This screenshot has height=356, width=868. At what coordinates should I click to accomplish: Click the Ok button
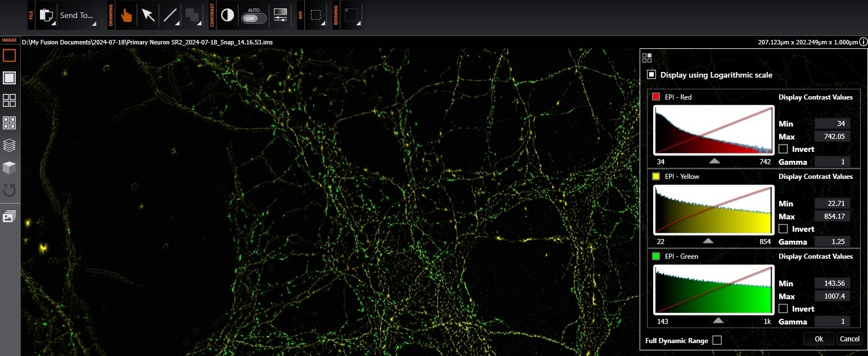click(818, 339)
